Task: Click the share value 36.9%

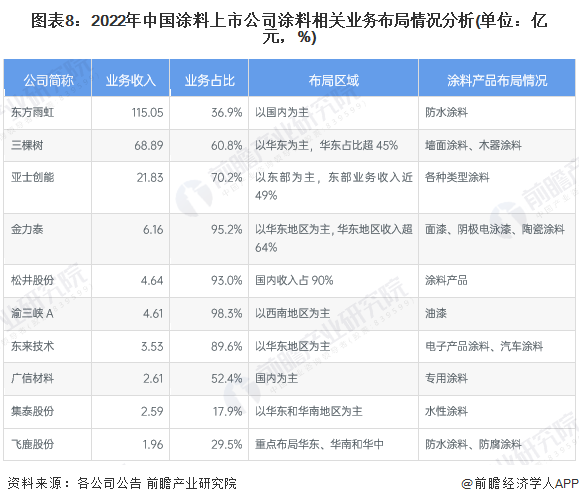Action: click(227, 113)
